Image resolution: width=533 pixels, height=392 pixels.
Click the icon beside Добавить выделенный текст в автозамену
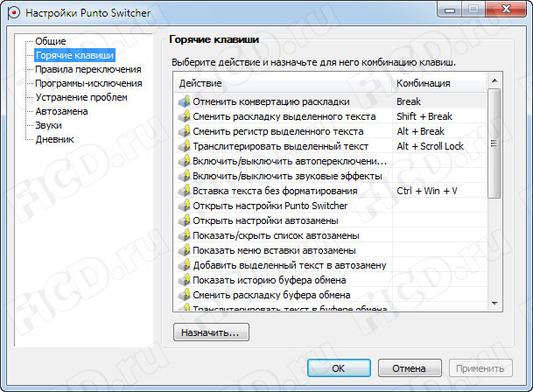tap(184, 265)
